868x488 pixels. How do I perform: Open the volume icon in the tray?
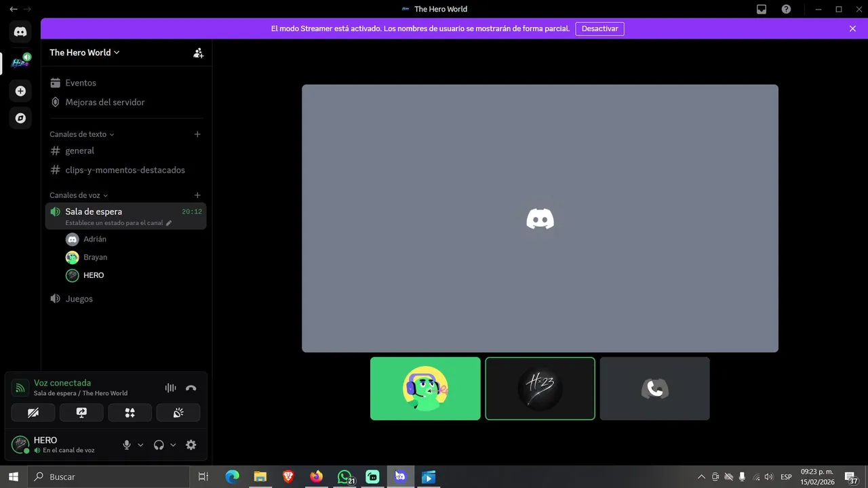pyautogui.click(x=768, y=476)
